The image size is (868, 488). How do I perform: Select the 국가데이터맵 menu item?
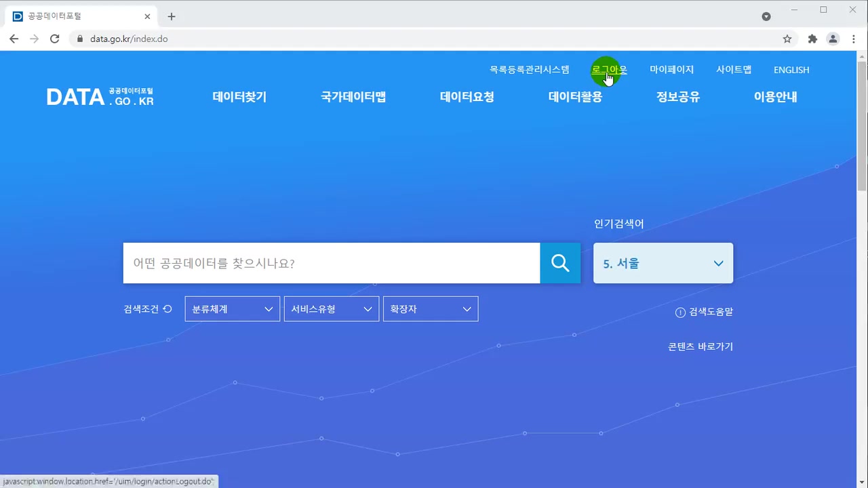pos(353,97)
